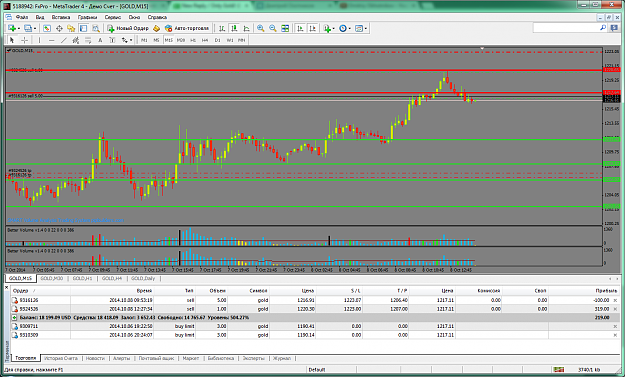This screenshot has height=377, width=625.
Task: Expand the Profiles dropdown arrow
Action: click(35, 28)
